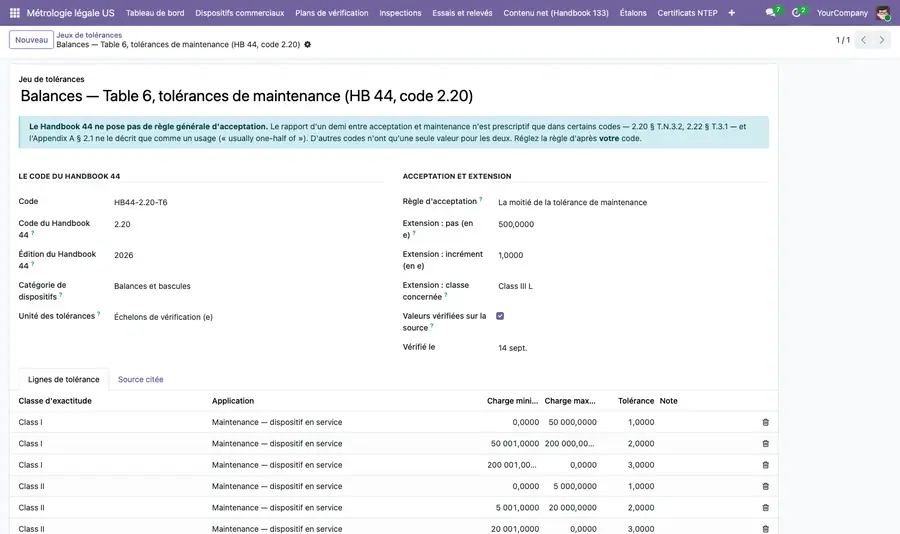The width and height of the screenshot is (900, 534).
Task: Click the 50 001,0000 charge mini cell
Action: click(513, 443)
